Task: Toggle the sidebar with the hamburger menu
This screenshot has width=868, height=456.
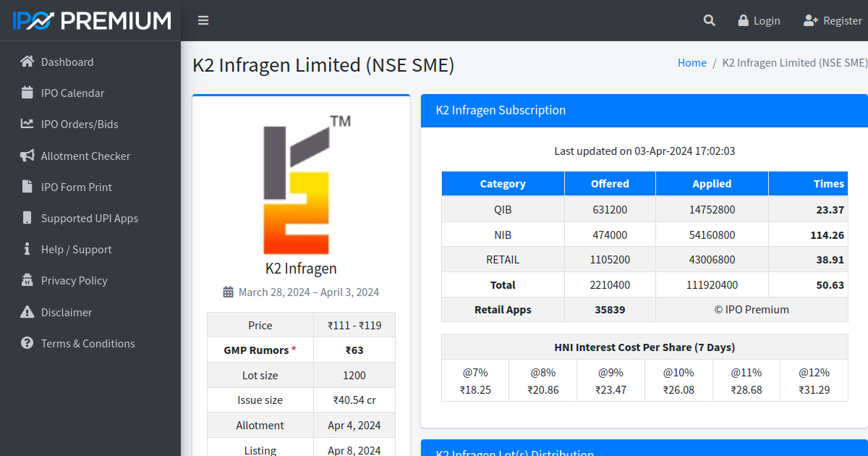Action: [203, 20]
